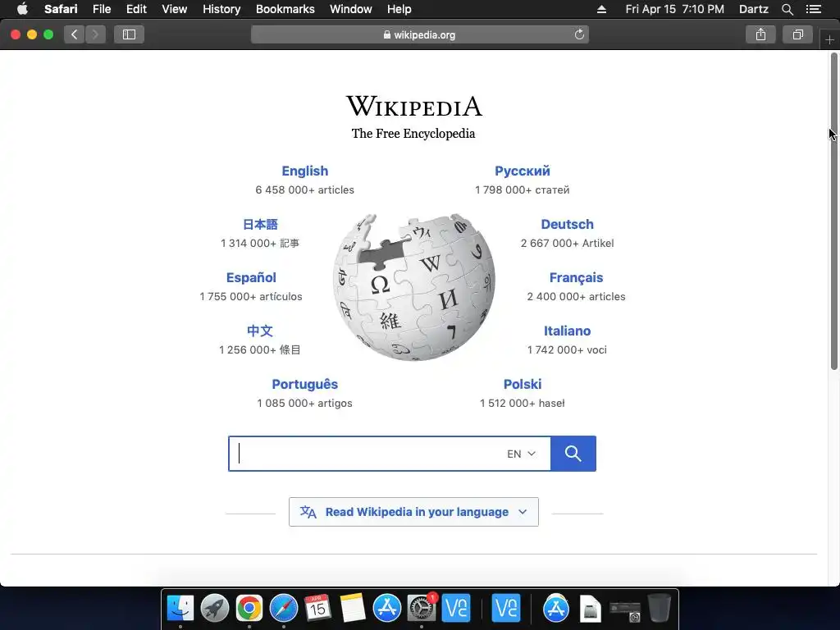840x630 pixels.
Task: Click the eject icon in menu bar
Action: coord(601,9)
